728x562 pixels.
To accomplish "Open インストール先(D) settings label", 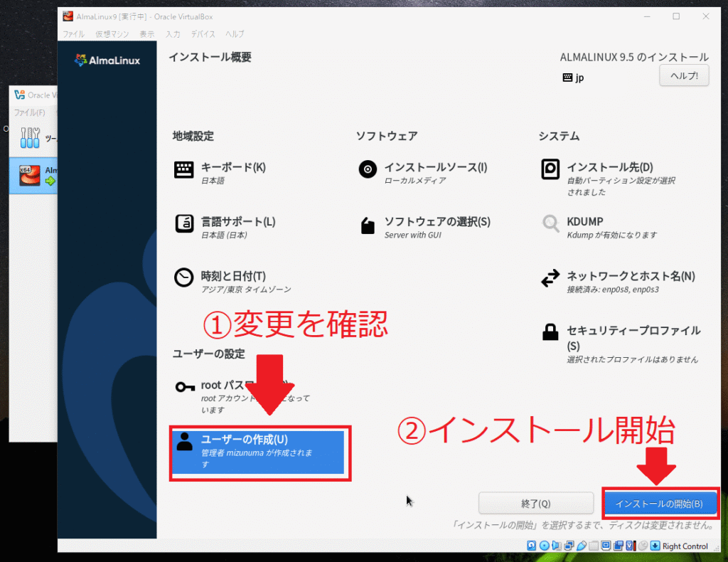I will [609, 167].
